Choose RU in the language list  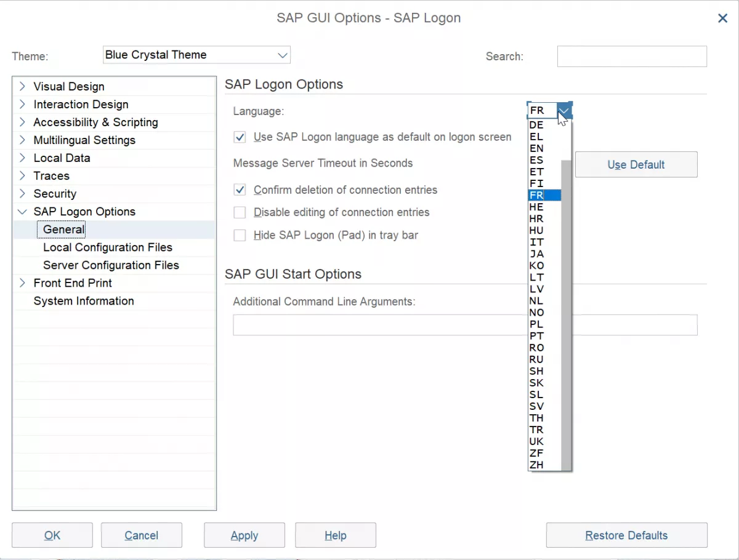click(544, 359)
